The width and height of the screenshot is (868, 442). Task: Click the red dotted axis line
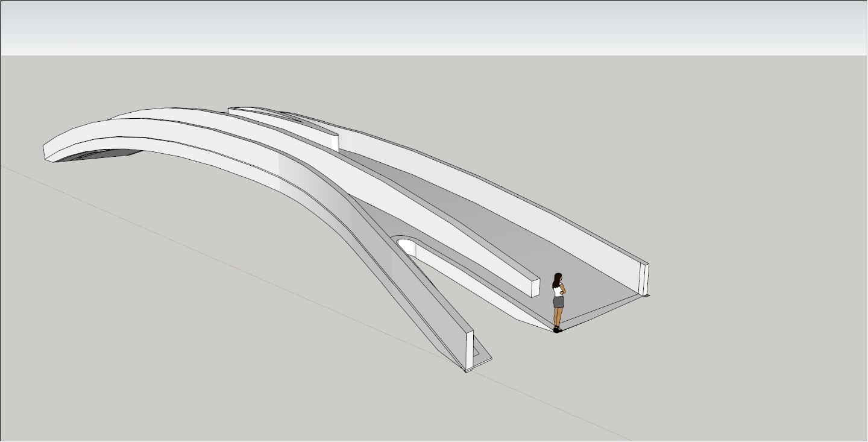point(241,270)
